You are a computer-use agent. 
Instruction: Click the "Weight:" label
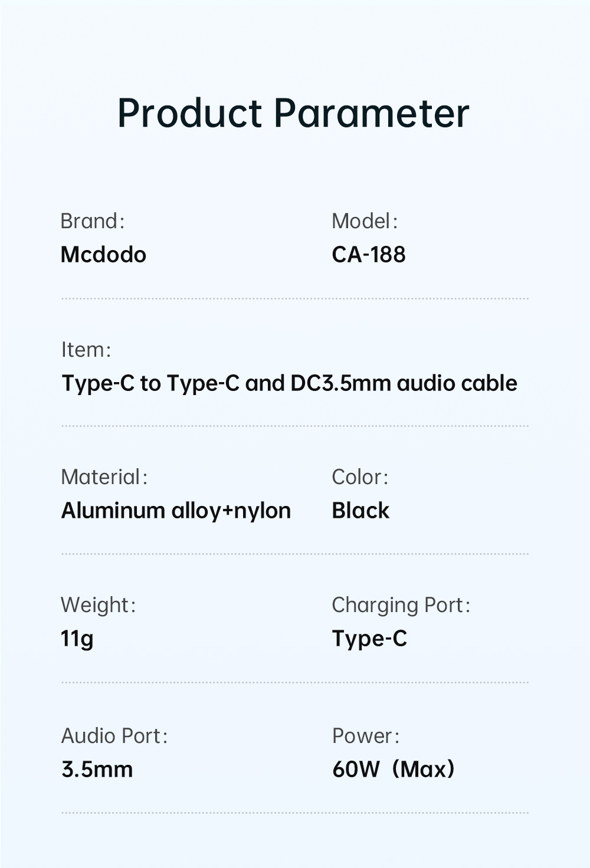(x=98, y=605)
